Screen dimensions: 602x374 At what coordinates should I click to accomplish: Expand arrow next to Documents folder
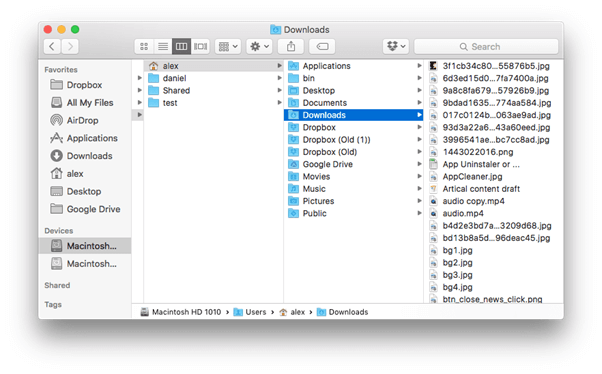pos(419,103)
